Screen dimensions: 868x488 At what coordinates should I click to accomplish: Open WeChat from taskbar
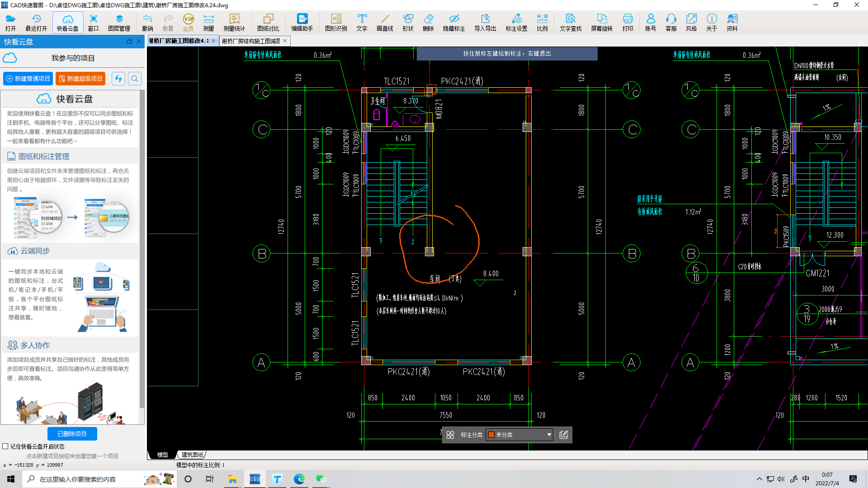pyautogui.click(x=321, y=479)
